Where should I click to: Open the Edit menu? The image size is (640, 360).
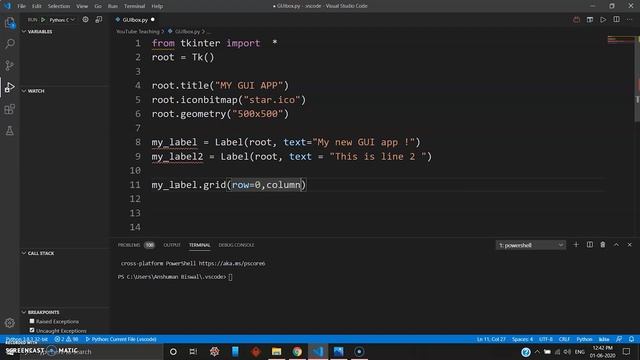click(37, 6)
